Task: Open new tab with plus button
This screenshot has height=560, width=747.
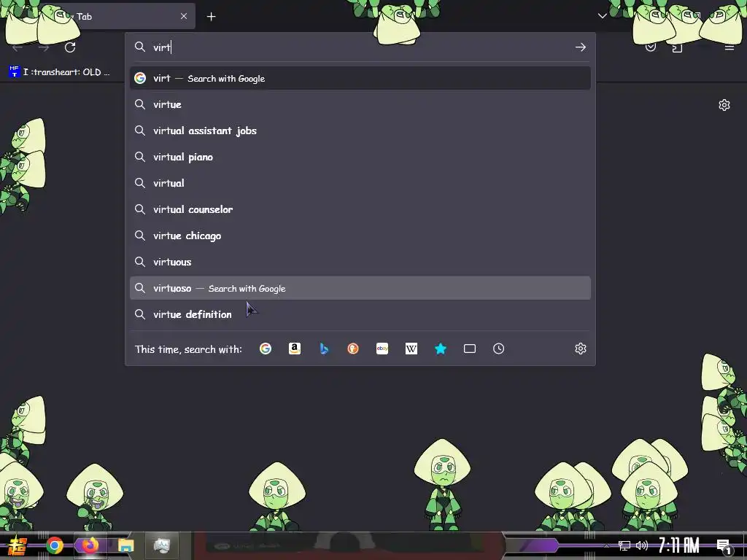Action: [211, 17]
